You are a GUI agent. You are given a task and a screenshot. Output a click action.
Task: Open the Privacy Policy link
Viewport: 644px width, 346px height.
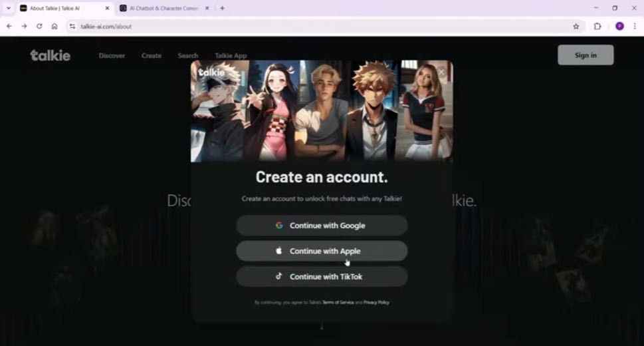click(376, 302)
